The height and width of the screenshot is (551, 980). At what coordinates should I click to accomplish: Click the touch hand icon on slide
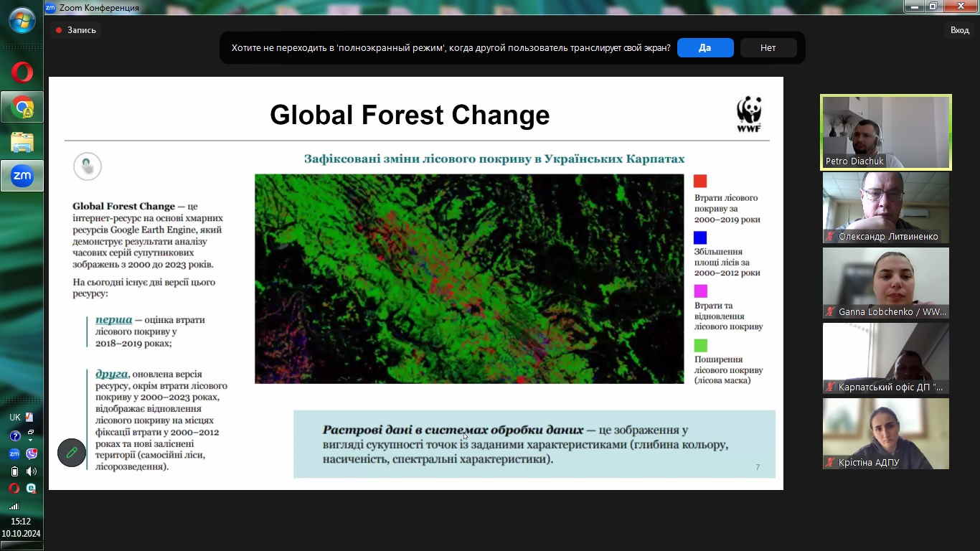pos(88,166)
